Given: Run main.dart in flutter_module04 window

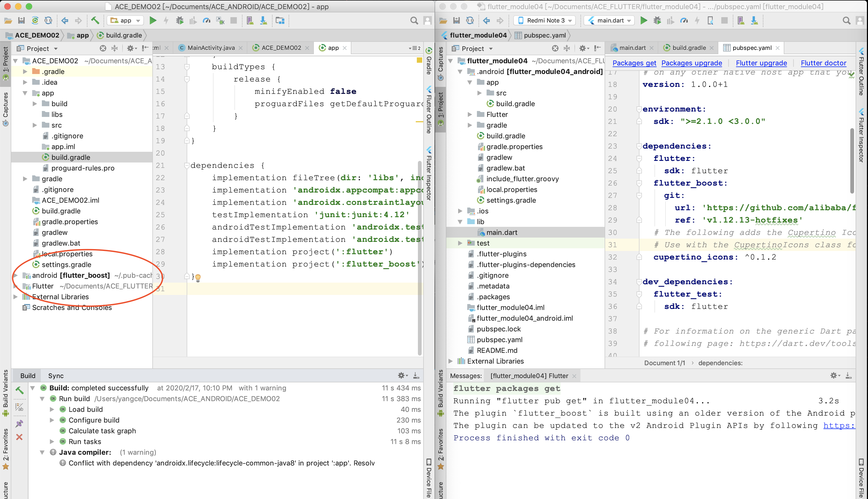Looking at the screenshot, I should click(643, 21).
